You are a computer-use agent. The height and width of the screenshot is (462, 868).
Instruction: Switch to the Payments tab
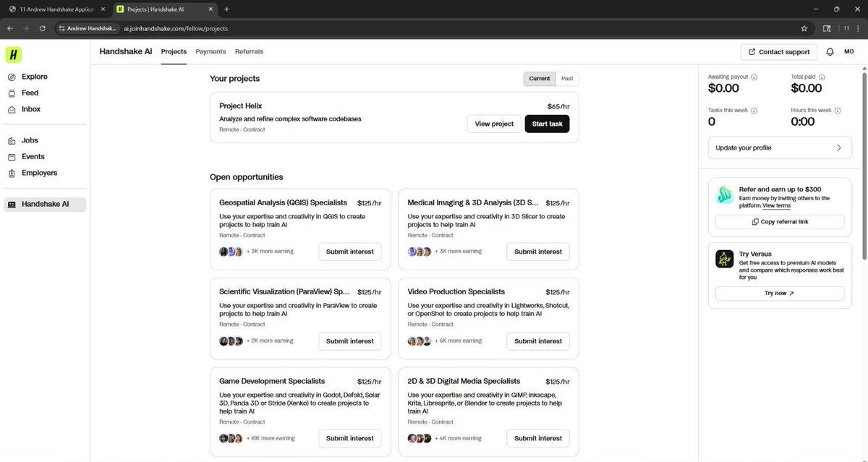click(210, 52)
